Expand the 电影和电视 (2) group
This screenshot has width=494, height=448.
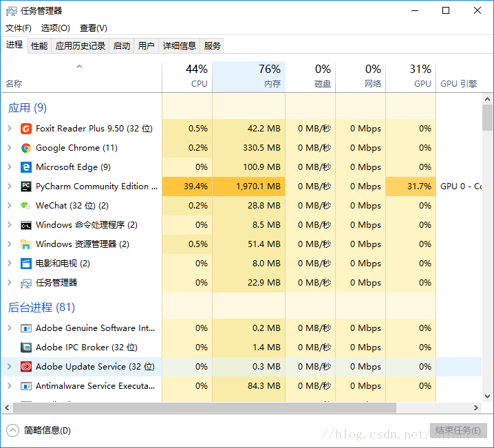pyautogui.click(x=10, y=263)
